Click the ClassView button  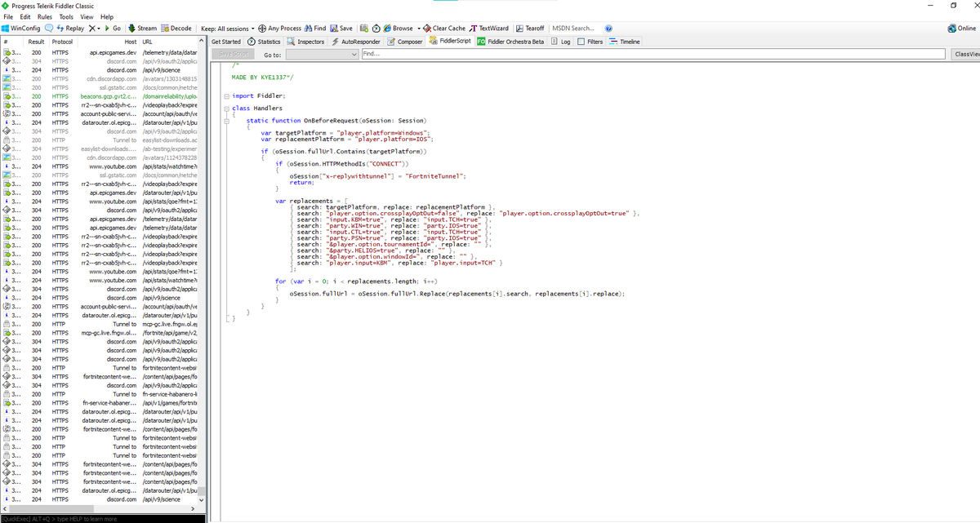coord(966,54)
